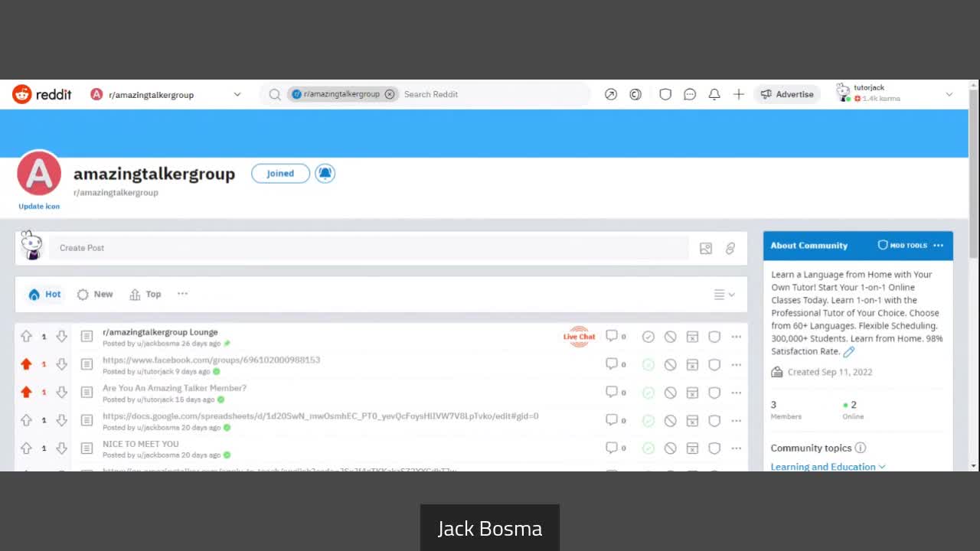
Task: Downvote the r/amazingtalkergroup Lounge post
Action: click(62, 336)
